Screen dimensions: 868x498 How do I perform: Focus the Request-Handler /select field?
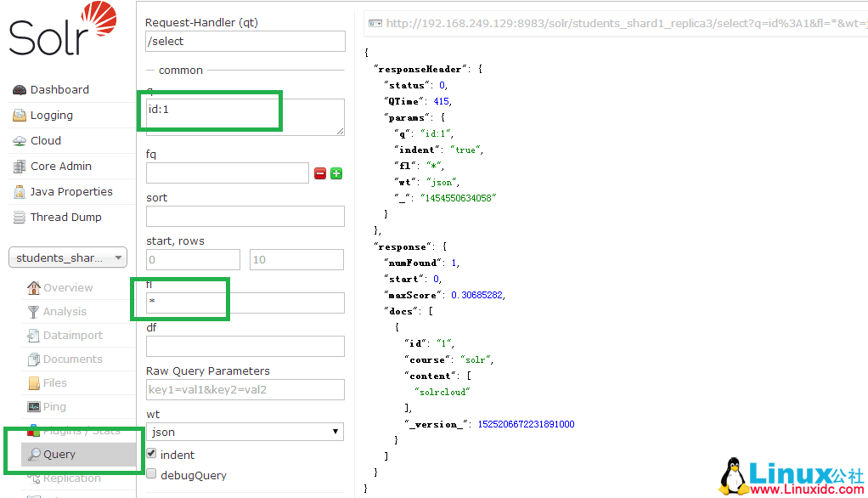[245, 41]
